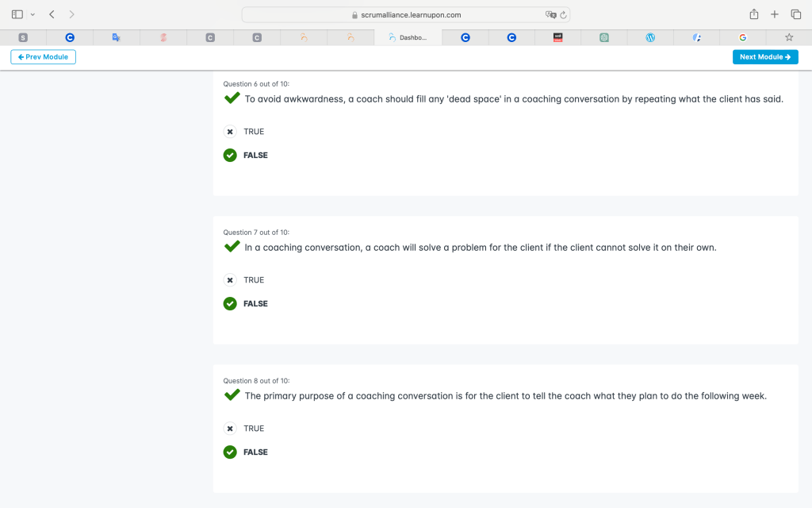Click the Prev Module button
812x508 pixels.
[43, 57]
